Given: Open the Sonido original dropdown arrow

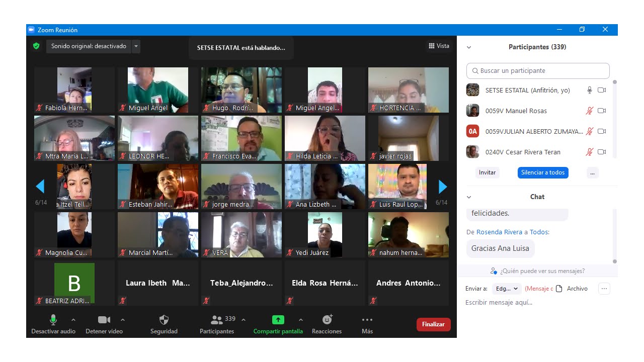Looking at the screenshot, I should (136, 46).
